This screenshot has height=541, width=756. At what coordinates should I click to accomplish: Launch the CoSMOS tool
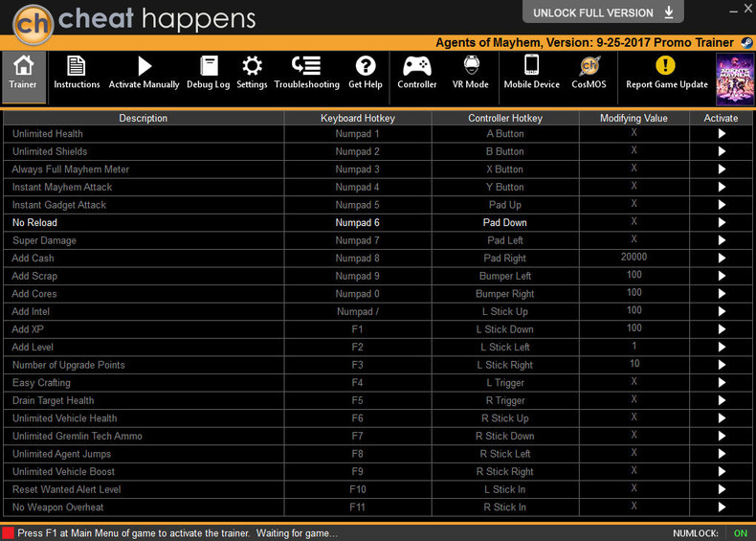589,74
